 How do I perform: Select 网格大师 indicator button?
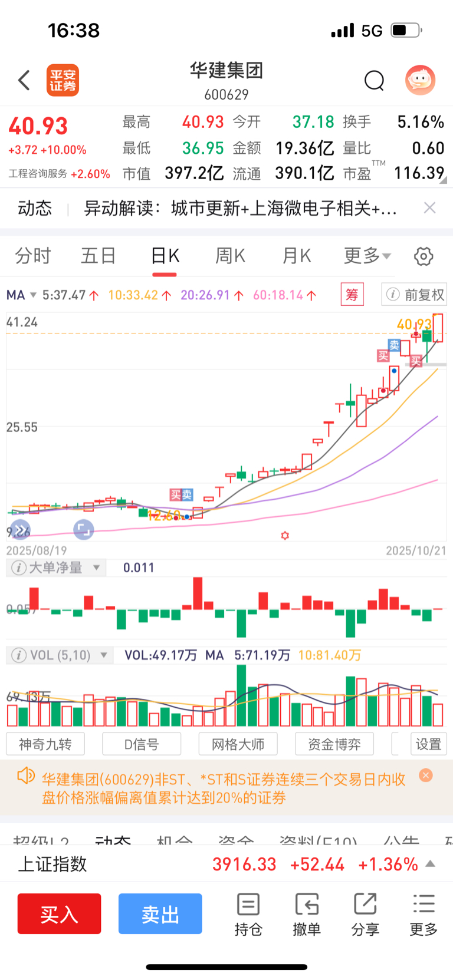tap(238, 744)
